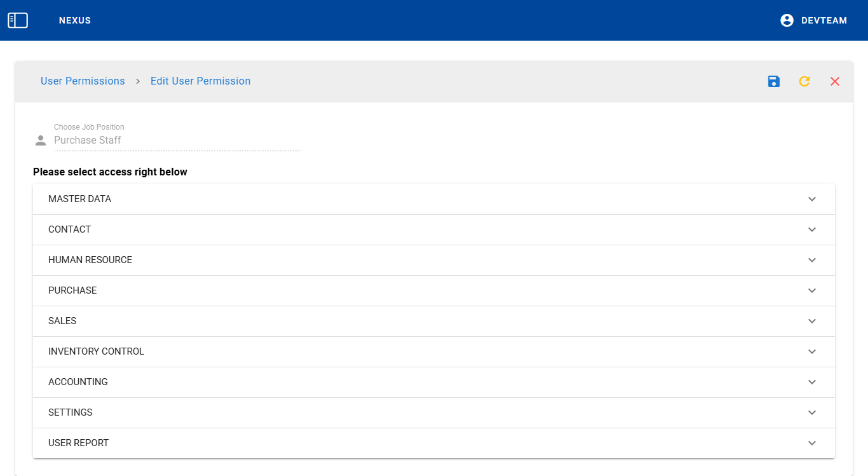Expand the USER REPORT chevron
The image size is (868, 476).
point(811,443)
